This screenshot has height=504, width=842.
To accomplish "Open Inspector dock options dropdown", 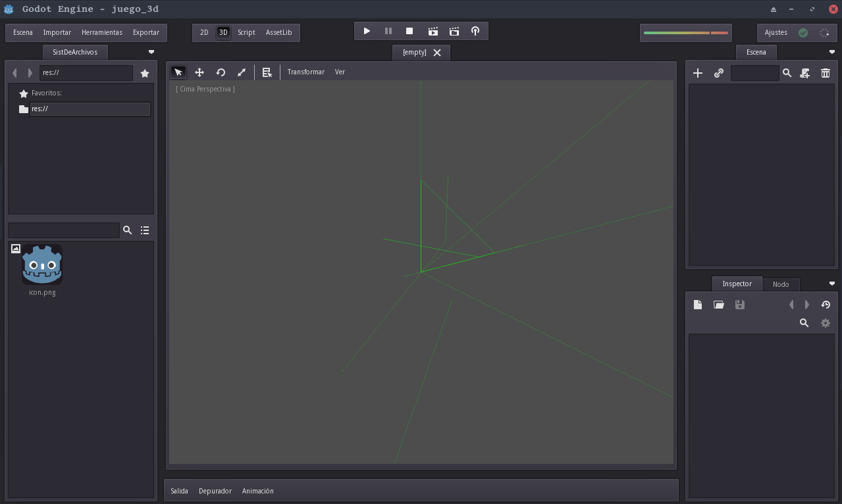I will click(x=831, y=284).
